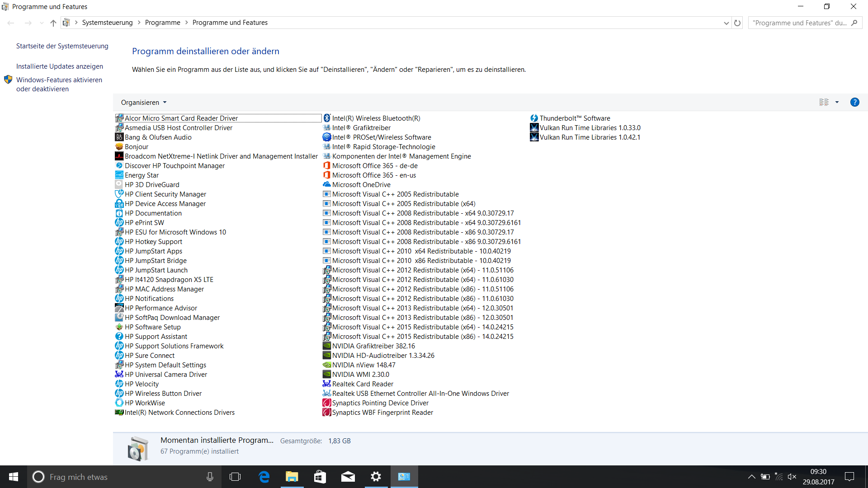
Task: Click Programme in the breadcrumb path
Action: click(162, 23)
